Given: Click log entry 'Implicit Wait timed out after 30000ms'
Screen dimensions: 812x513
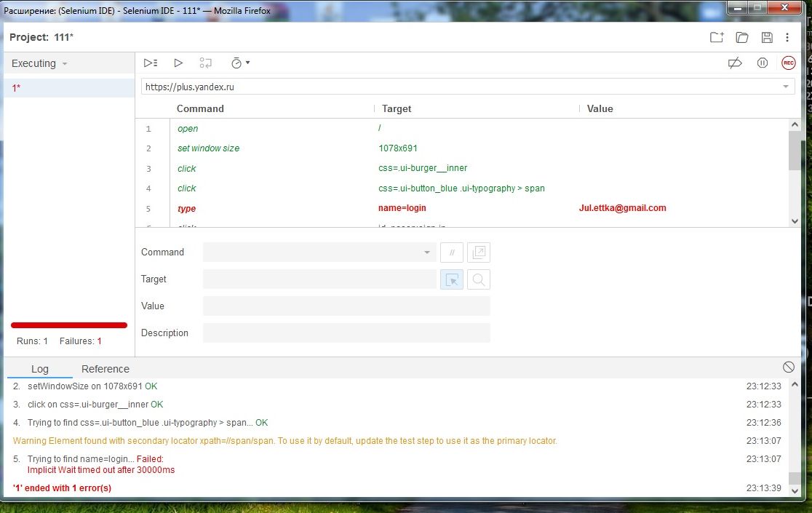Looking at the screenshot, I should pos(101,470).
